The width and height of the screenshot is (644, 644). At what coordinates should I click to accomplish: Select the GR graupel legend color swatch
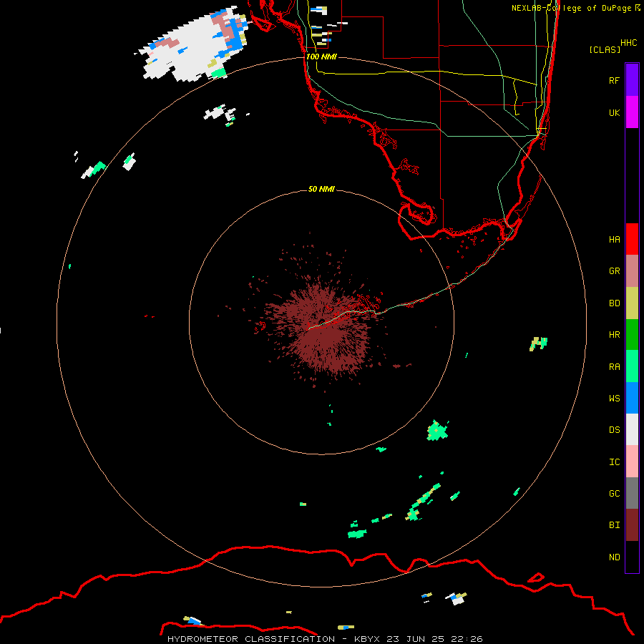(632, 271)
